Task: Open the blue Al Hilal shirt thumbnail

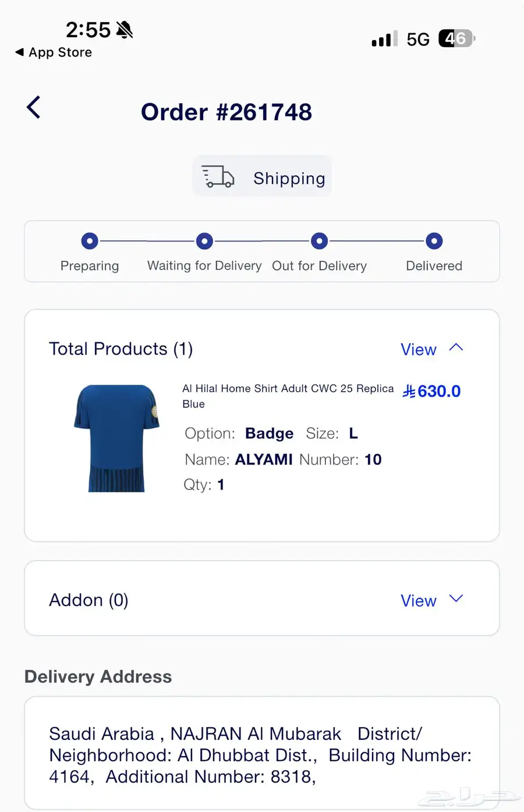Action: 116,438
